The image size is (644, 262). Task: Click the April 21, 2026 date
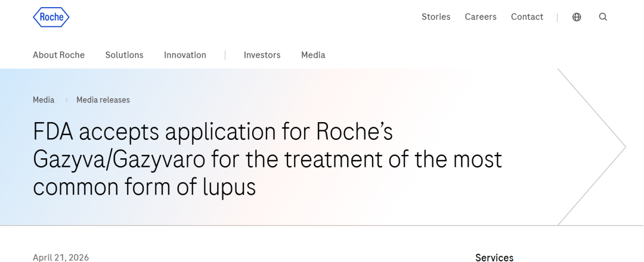pyautogui.click(x=61, y=257)
